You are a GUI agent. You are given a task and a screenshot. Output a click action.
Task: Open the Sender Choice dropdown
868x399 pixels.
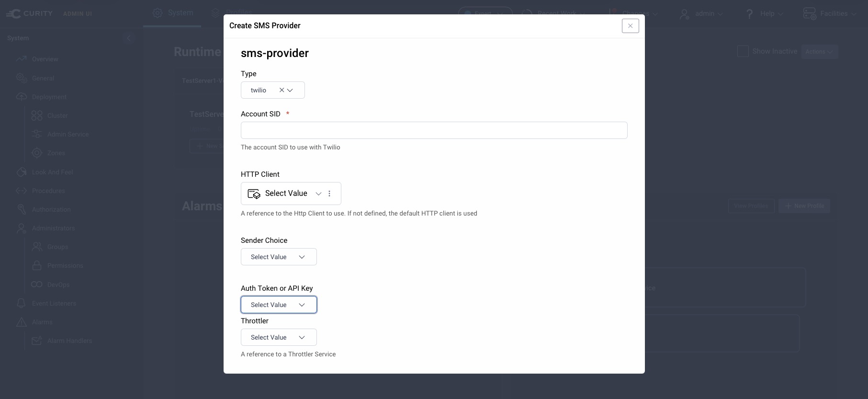click(279, 257)
